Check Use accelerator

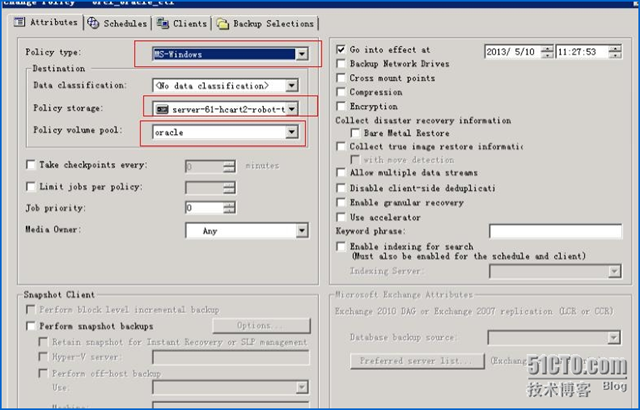click(341, 217)
